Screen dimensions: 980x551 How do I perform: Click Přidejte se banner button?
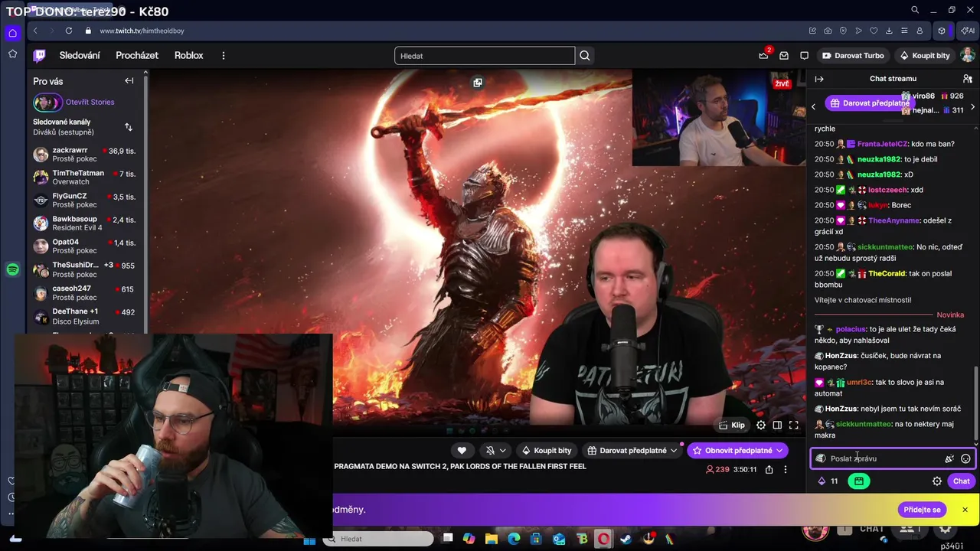922,510
